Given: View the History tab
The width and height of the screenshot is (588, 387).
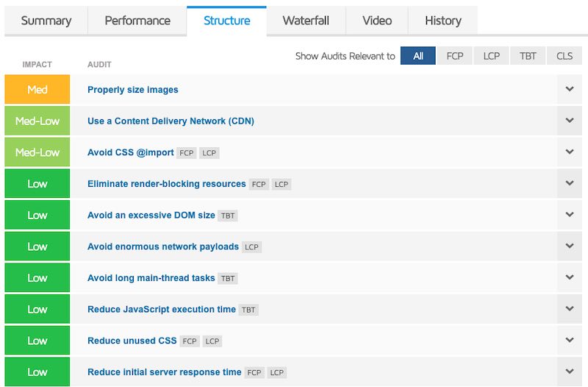Looking at the screenshot, I should coord(443,21).
